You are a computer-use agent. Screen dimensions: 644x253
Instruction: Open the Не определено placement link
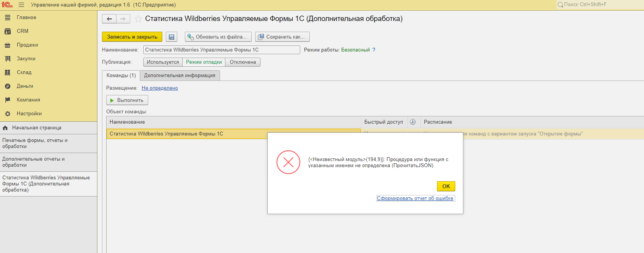tap(160, 88)
